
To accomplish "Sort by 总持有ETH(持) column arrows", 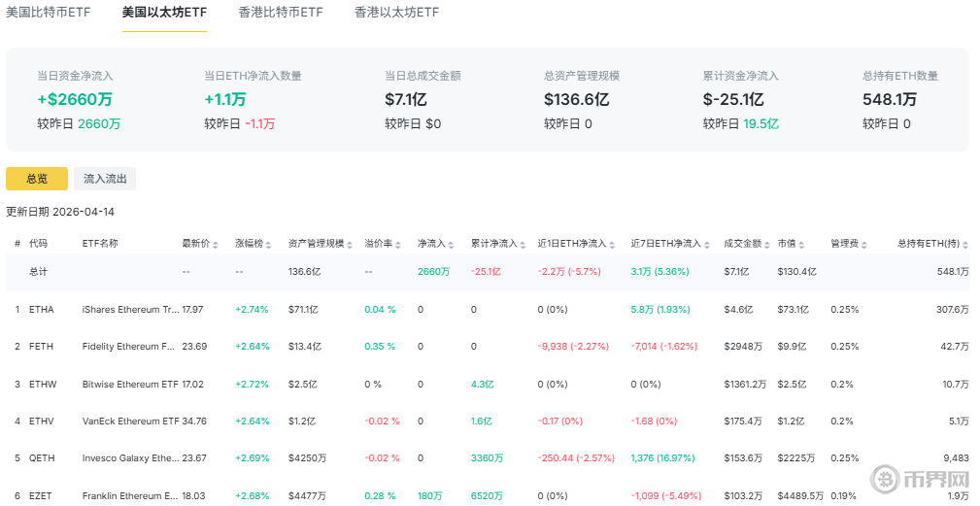I will pyautogui.click(x=965, y=244).
